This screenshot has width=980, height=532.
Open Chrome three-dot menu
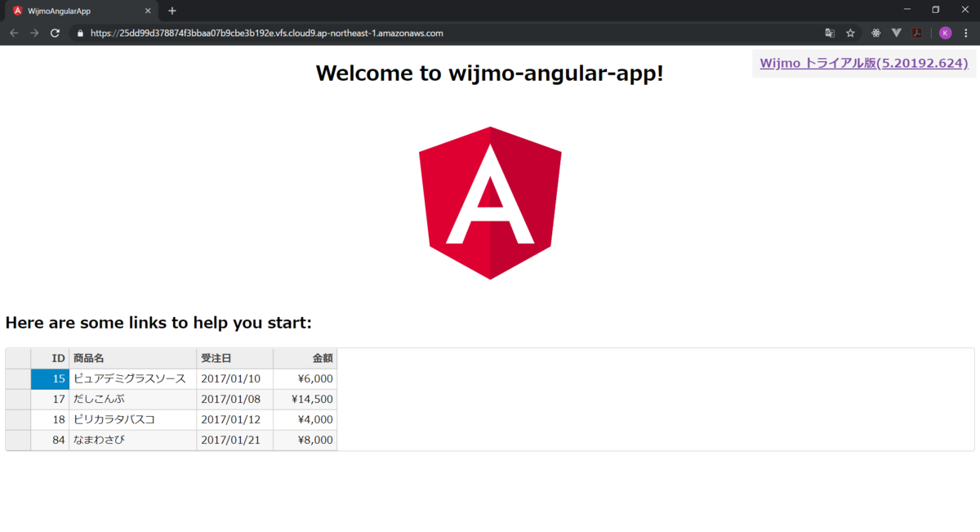click(x=965, y=34)
